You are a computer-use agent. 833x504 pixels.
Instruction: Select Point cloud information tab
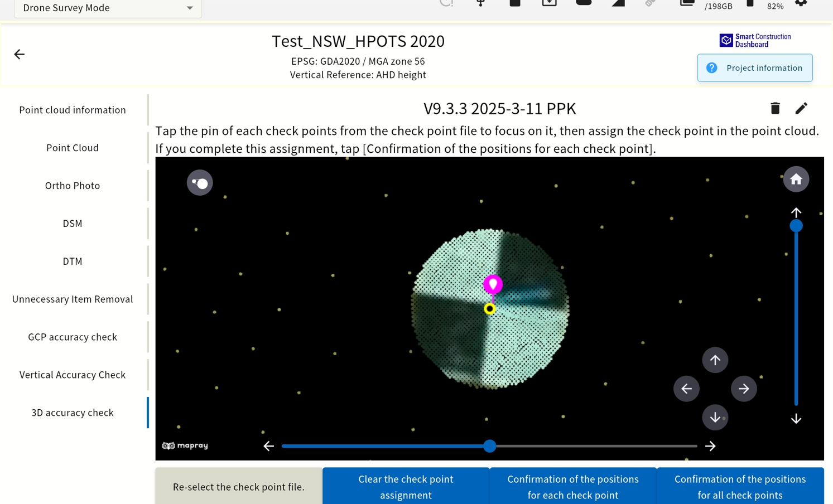click(73, 110)
